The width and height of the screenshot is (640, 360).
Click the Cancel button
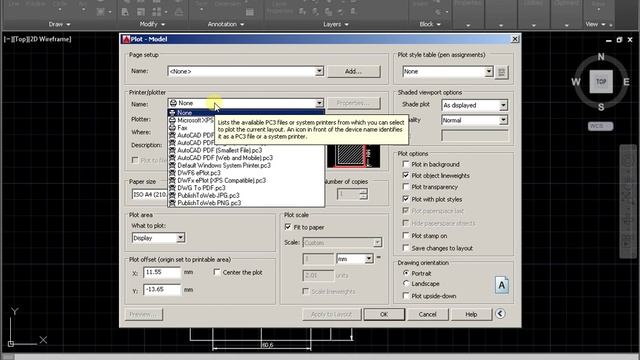point(427,314)
